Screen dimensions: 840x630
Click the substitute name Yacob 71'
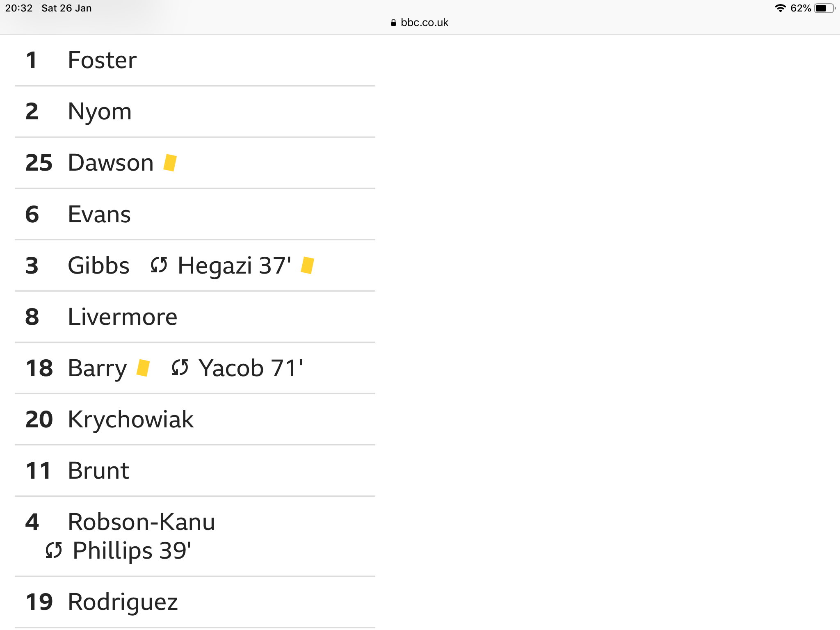pos(251,367)
